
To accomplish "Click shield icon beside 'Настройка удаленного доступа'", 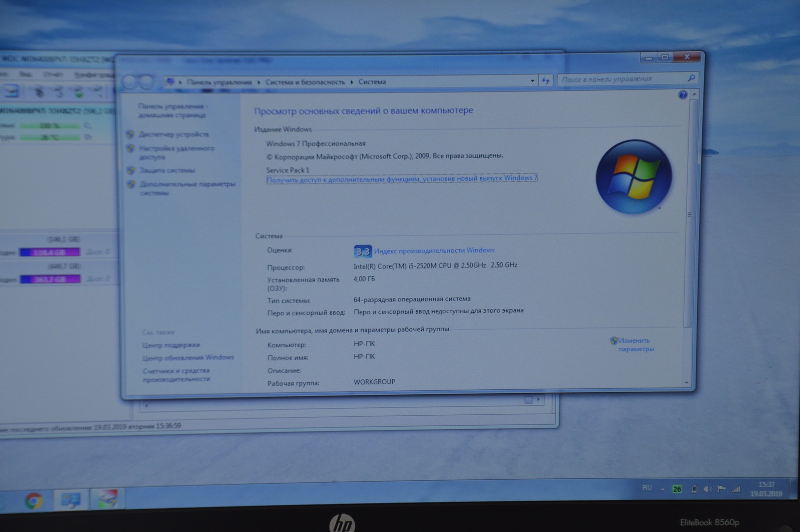I will click(131, 148).
